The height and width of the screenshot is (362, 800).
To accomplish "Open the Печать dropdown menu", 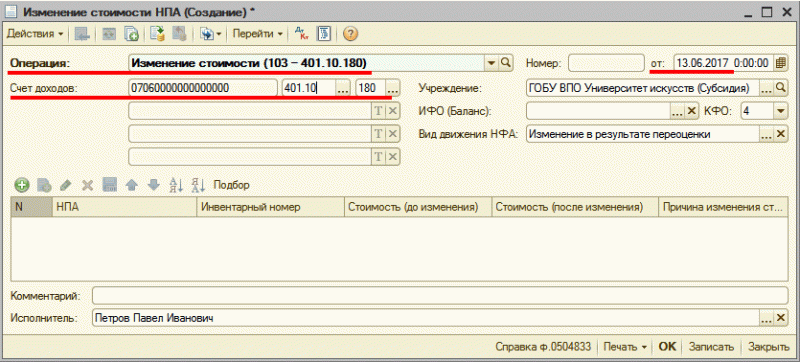I will coord(625,347).
